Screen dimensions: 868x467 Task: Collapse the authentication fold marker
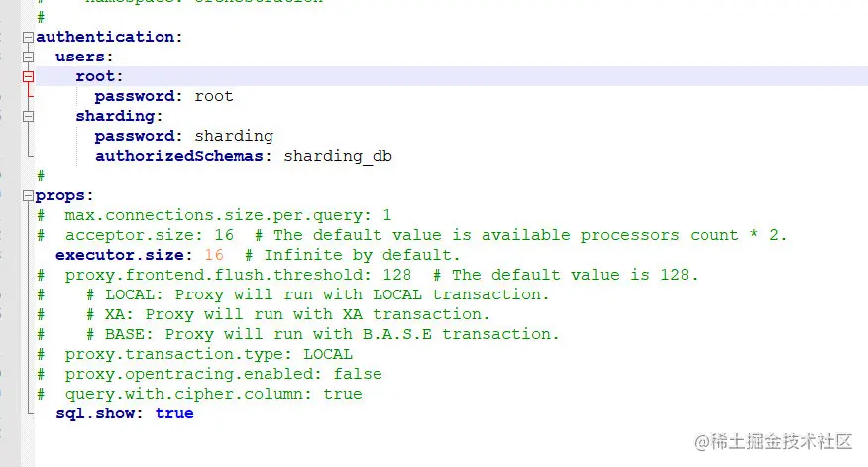coord(28,37)
